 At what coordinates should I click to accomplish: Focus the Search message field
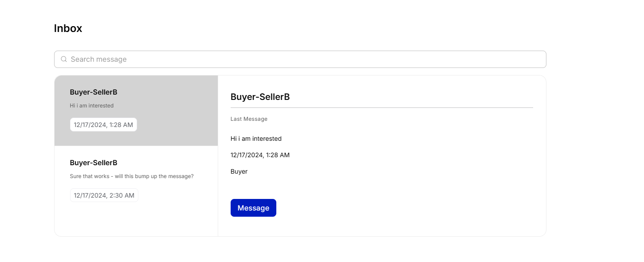coord(300,59)
